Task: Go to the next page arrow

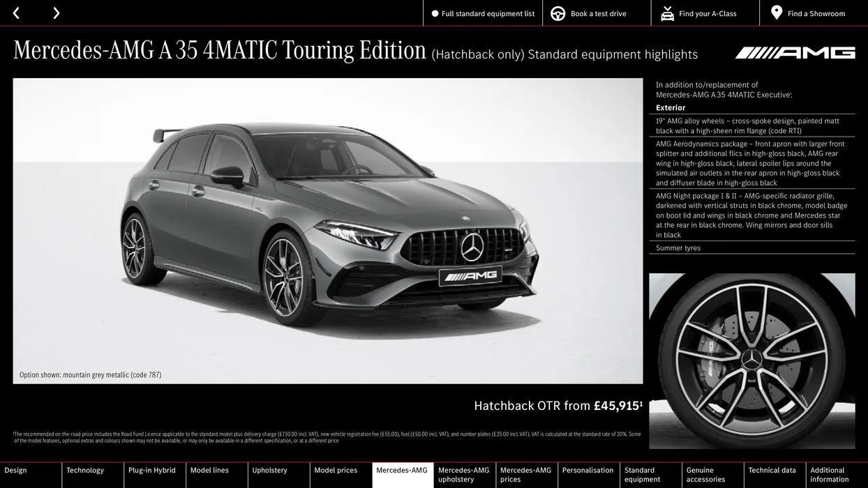Action: pos(56,13)
